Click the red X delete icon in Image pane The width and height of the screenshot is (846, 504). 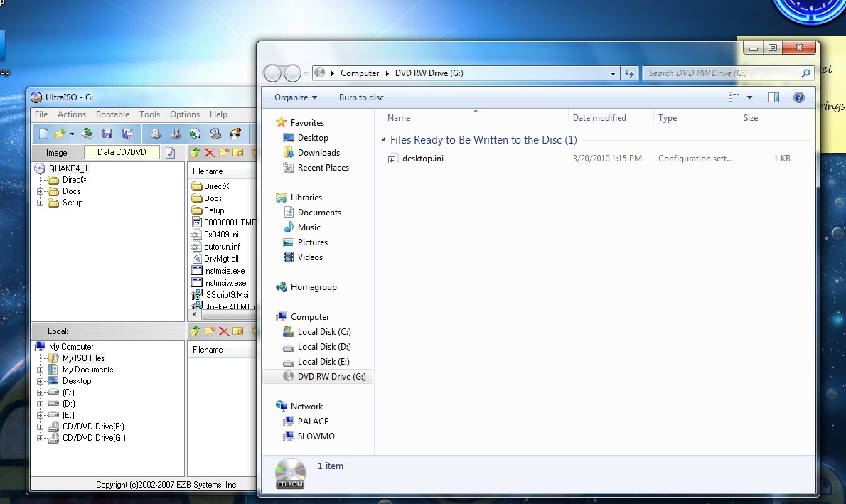tap(209, 153)
